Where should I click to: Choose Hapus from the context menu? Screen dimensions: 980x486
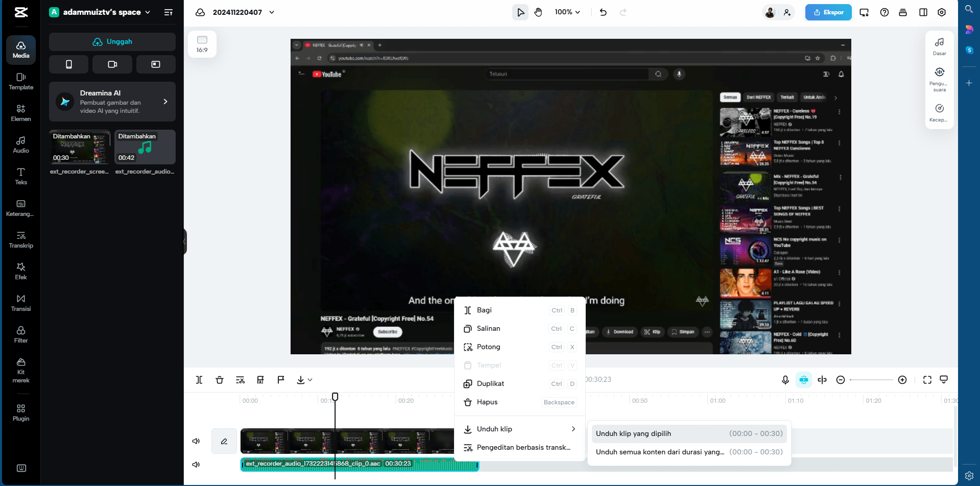(520, 402)
